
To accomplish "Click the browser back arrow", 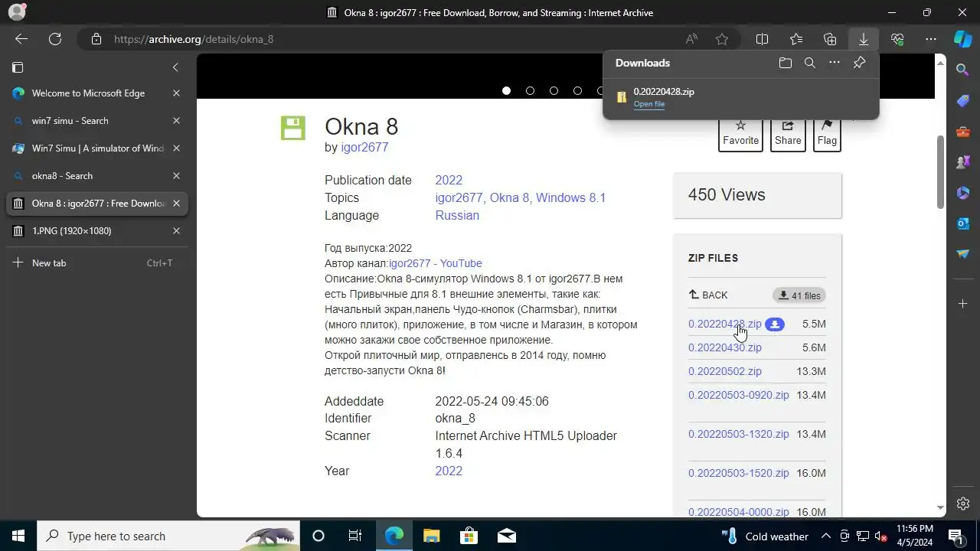I will (x=21, y=39).
